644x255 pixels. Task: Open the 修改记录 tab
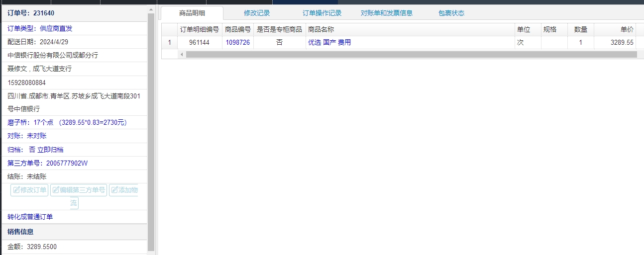(257, 13)
